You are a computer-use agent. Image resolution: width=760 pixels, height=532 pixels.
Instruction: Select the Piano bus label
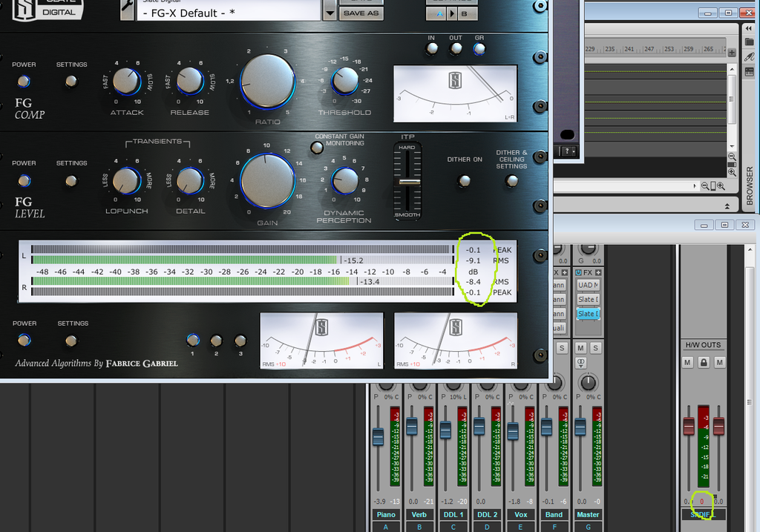click(x=385, y=514)
